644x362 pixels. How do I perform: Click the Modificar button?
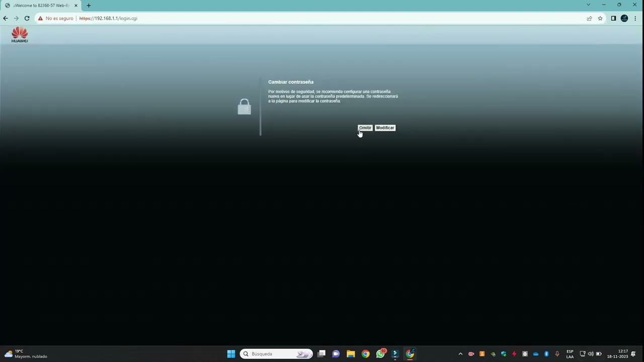coord(385,128)
